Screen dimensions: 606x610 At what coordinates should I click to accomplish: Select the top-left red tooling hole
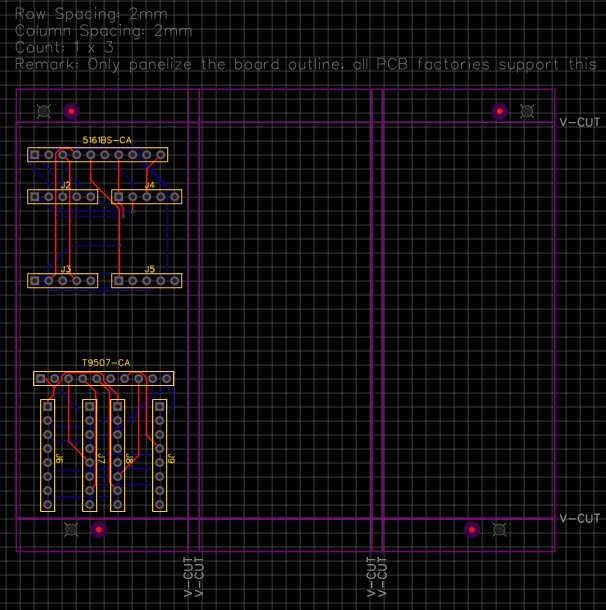pos(70,110)
